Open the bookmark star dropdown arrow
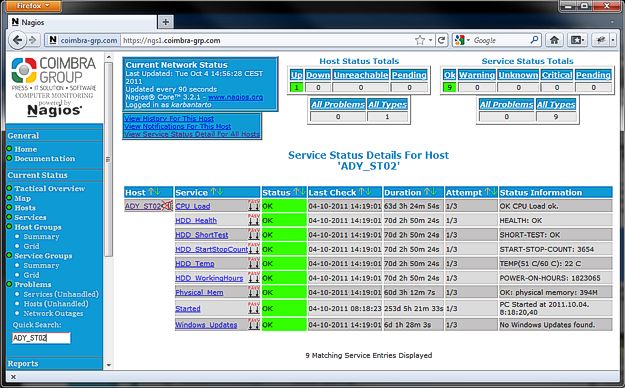Image resolution: width=625 pixels, height=388 pixels. [430, 40]
